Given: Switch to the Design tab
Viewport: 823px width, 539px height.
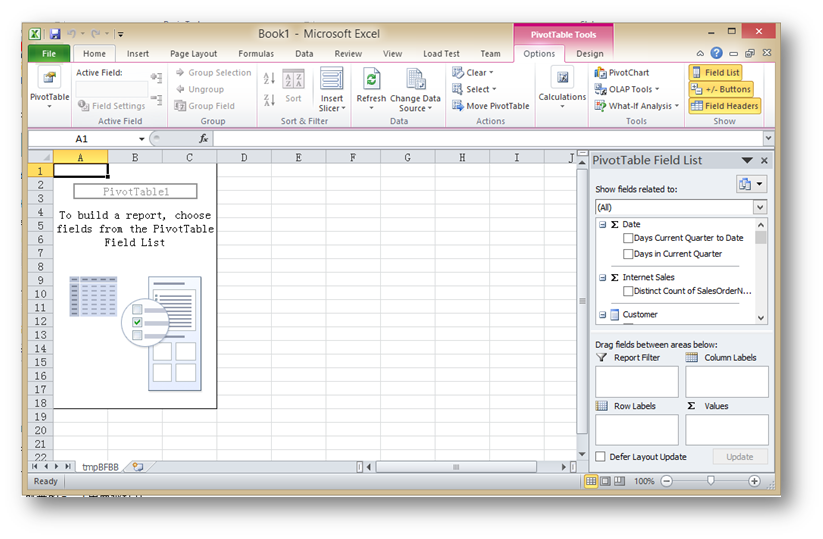Looking at the screenshot, I should tap(589, 54).
